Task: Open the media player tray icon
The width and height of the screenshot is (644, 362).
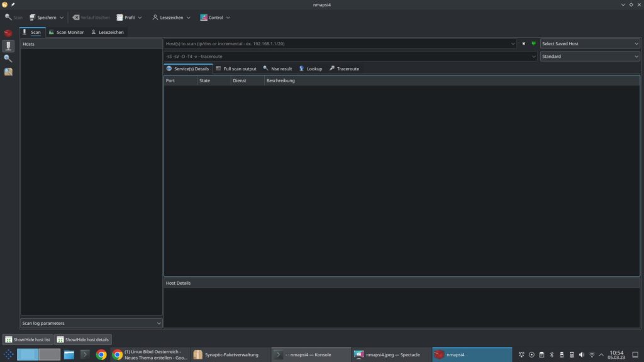Action: [531, 354]
